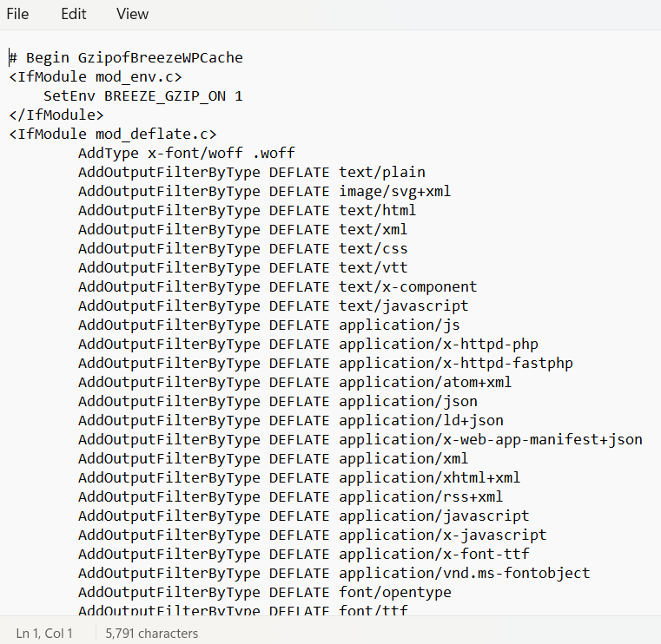Click the application/x-web-app-manifest+json text
661x644 pixels.
(x=490, y=440)
